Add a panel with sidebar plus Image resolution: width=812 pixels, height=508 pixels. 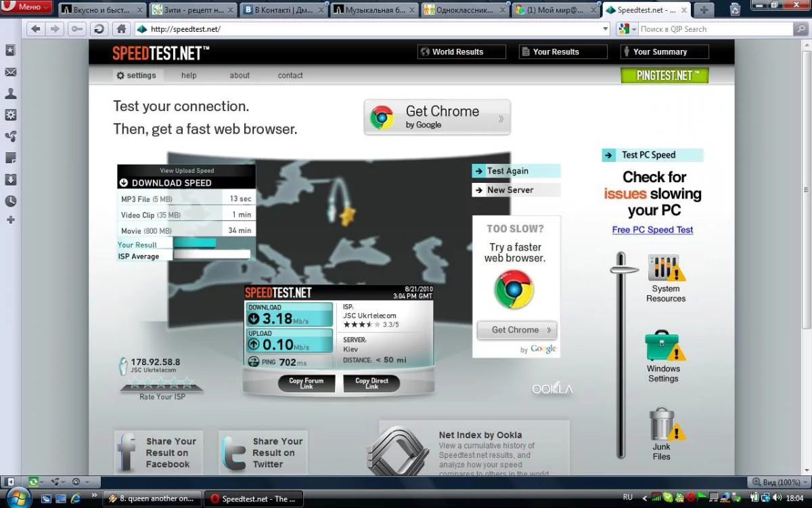[11, 220]
